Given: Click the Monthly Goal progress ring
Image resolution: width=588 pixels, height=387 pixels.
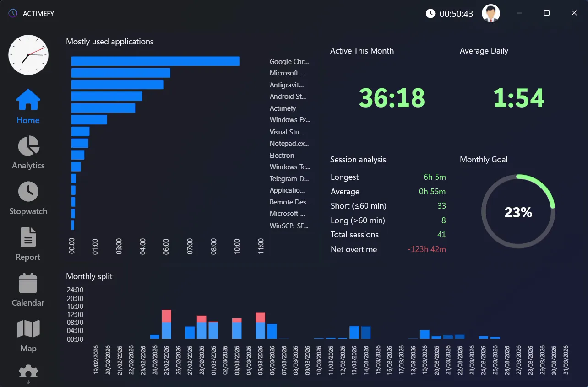Looking at the screenshot, I should click(x=518, y=212).
